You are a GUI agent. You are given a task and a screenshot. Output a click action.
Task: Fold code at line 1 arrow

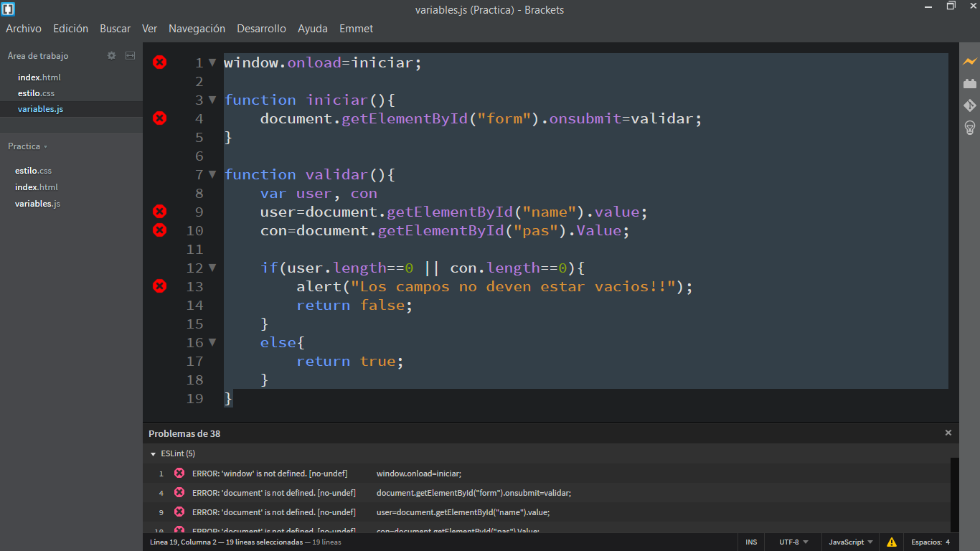[212, 62]
